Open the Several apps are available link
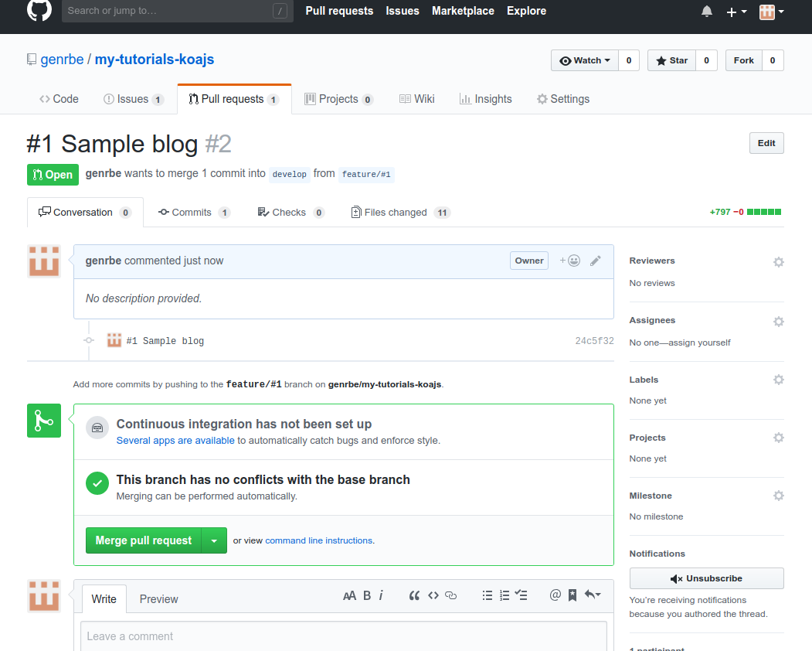 175,441
